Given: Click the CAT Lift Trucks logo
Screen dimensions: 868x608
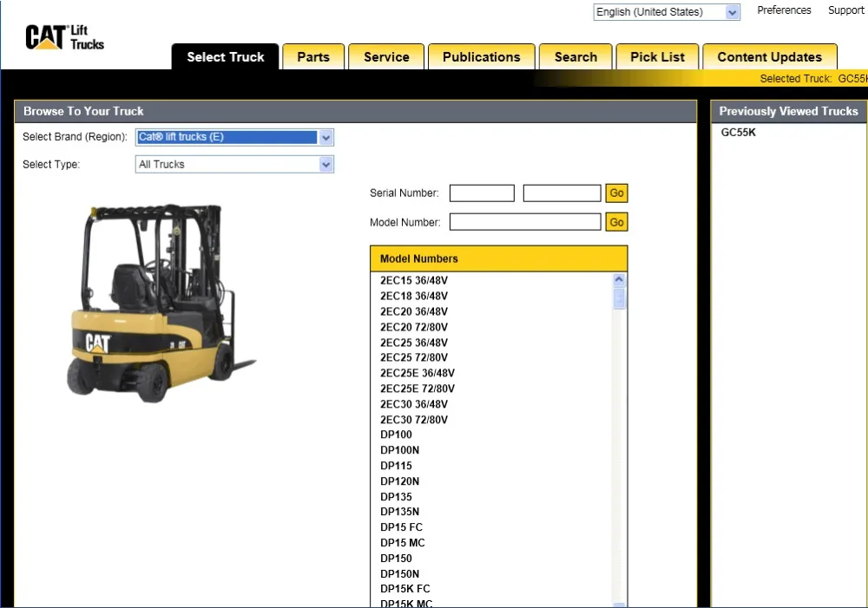Looking at the screenshot, I should coord(65,37).
